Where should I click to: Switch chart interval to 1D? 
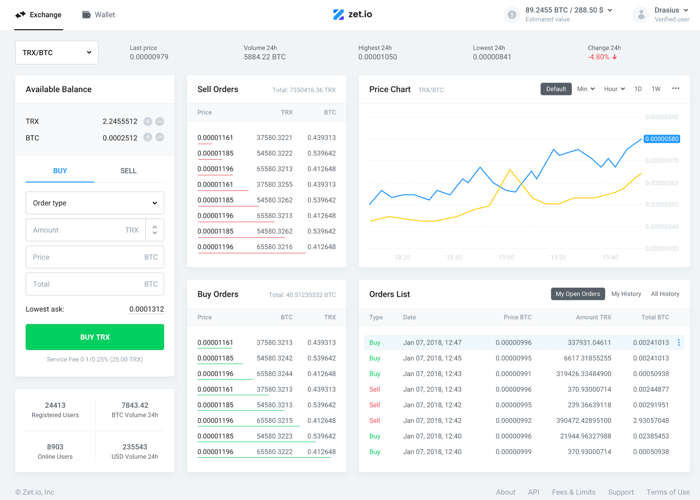pos(638,89)
